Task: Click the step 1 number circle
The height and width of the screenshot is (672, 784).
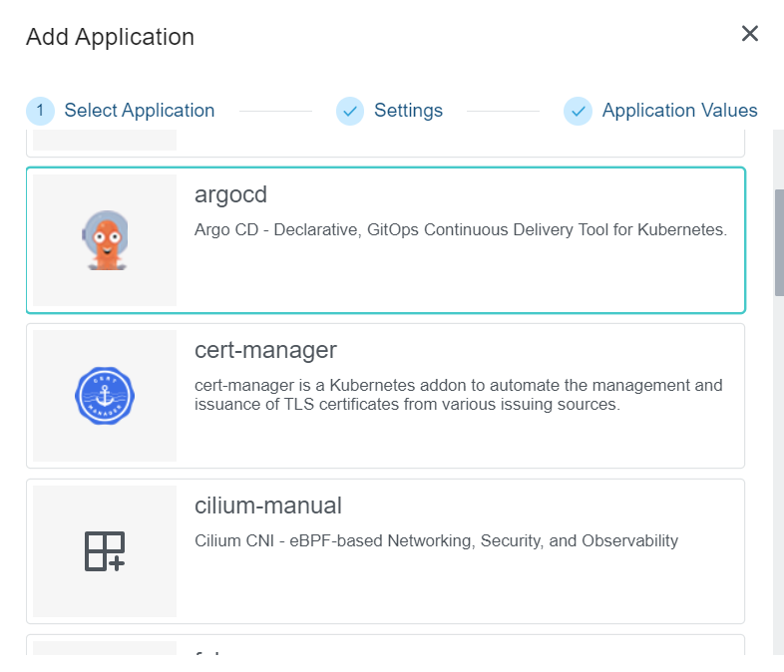Action: [40, 111]
